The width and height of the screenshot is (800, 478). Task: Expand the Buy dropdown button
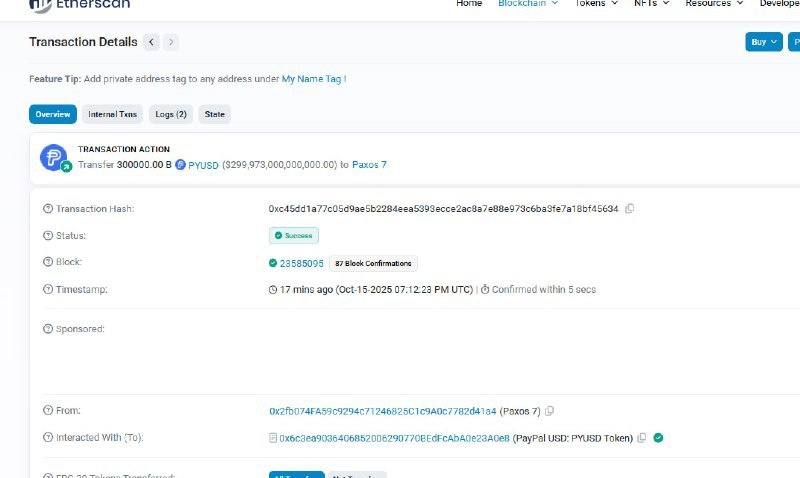pos(764,42)
